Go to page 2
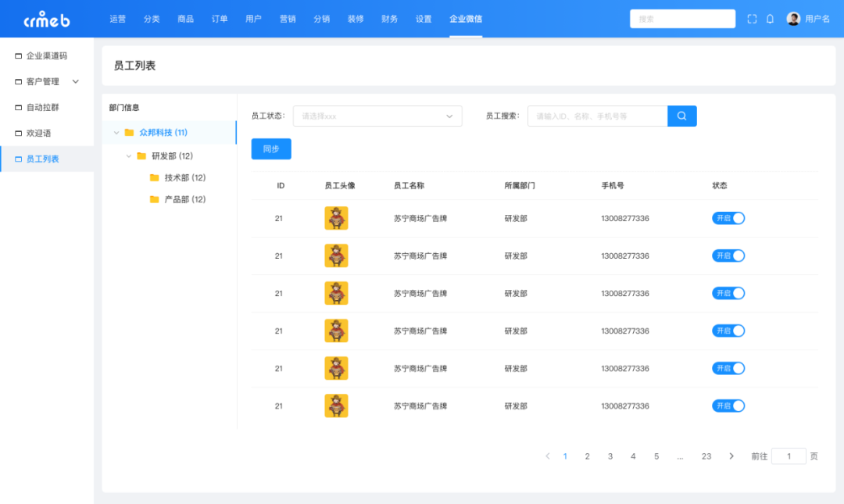Screen dimensions: 844x504 tap(587, 456)
